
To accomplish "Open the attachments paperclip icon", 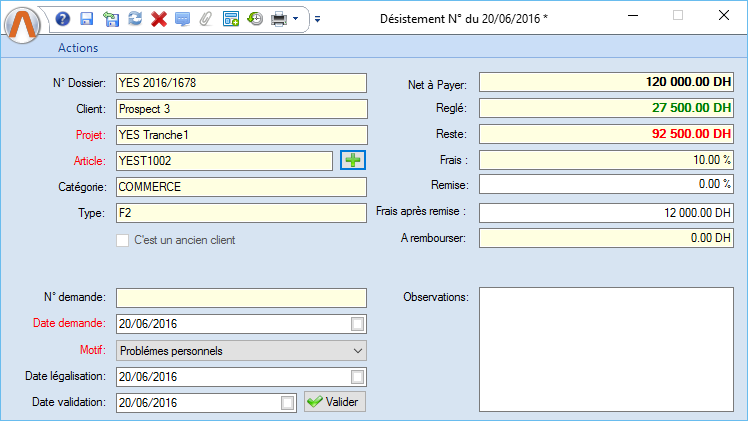I will pyautogui.click(x=206, y=18).
